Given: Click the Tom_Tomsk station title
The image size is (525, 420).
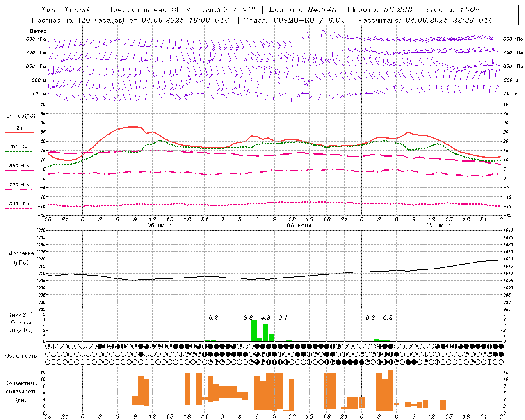Looking at the screenshot, I should pyautogui.click(x=66, y=10).
